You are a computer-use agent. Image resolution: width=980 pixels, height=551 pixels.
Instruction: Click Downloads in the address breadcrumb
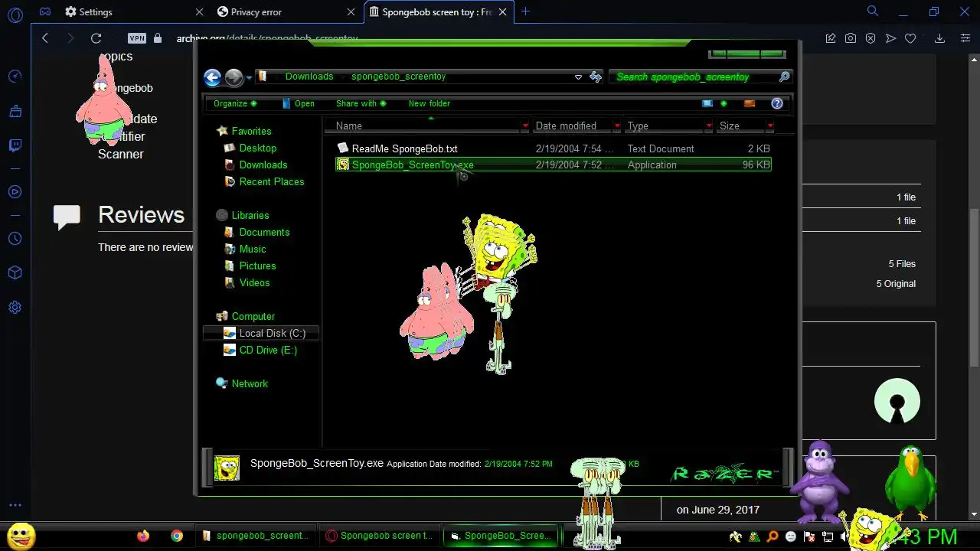tap(309, 77)
